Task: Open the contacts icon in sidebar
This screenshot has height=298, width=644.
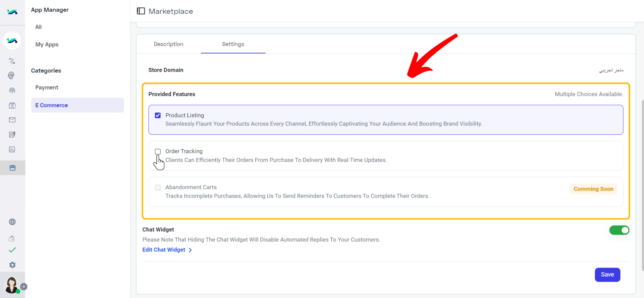Action: coord(12,106)
